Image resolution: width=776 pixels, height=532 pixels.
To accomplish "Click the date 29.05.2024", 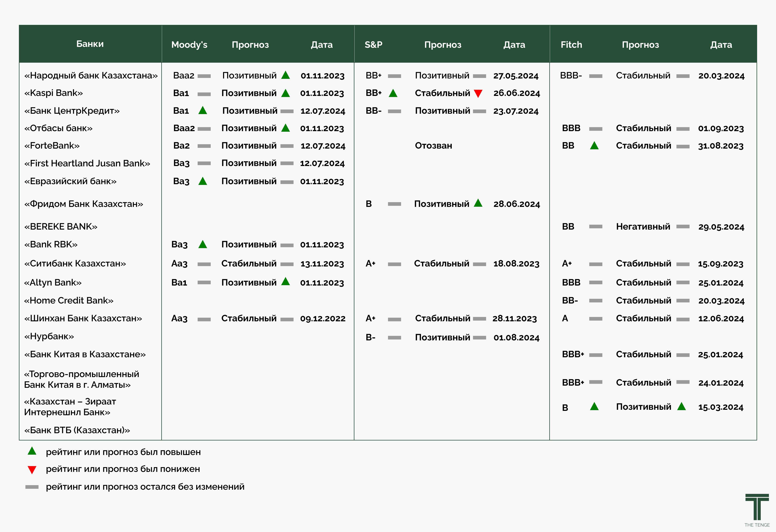I will pyautogui.click(x=721, y=227).
